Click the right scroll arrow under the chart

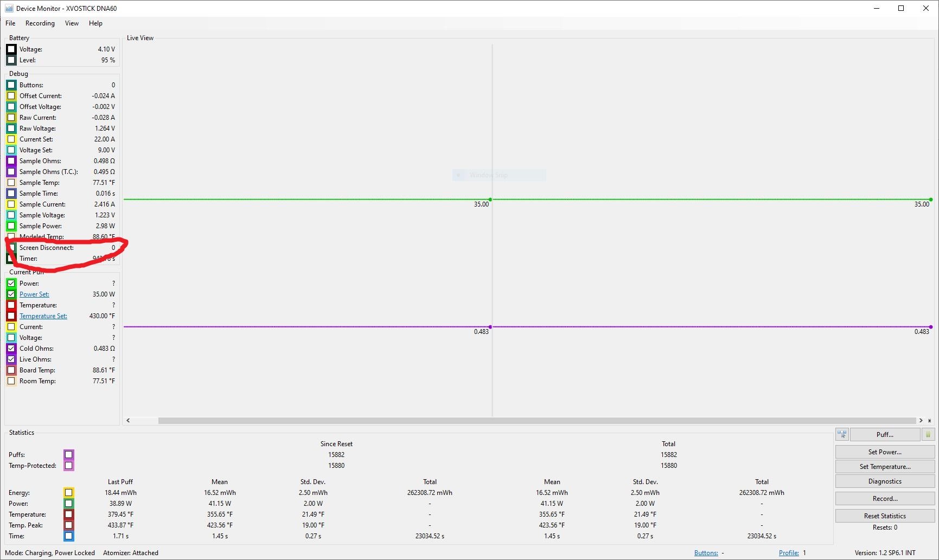point(921,421)
